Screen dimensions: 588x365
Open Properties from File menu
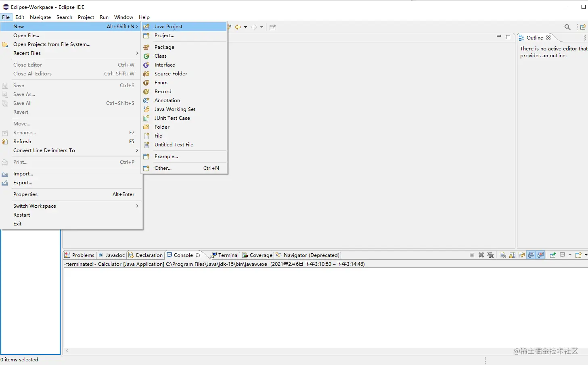71,194
